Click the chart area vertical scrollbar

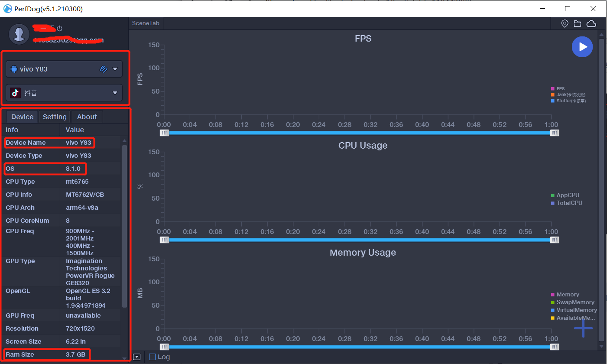click(601, 189)
